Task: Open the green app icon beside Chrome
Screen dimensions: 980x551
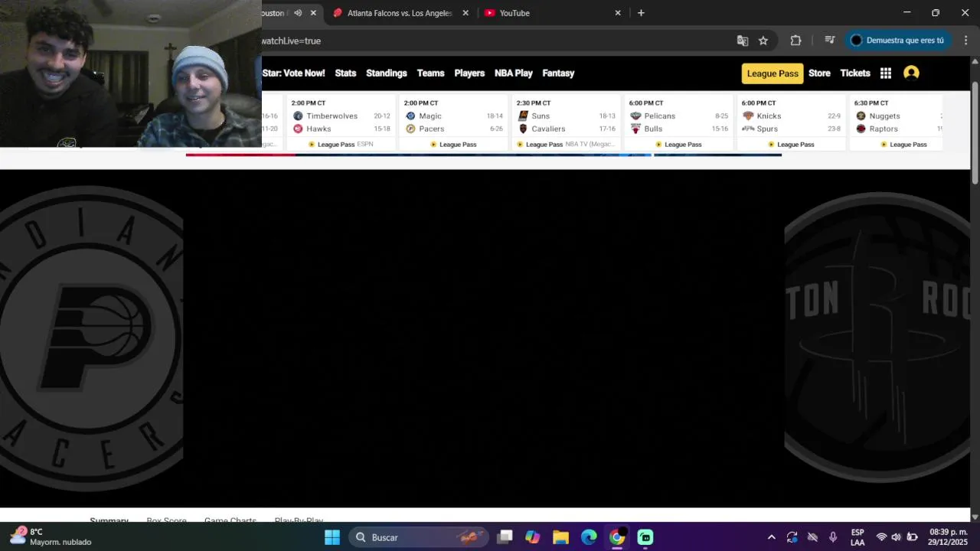Action: [645, 537]
